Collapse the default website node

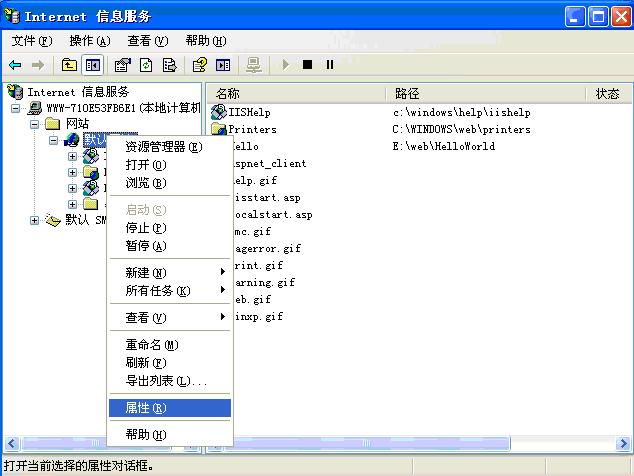point(53,140)
